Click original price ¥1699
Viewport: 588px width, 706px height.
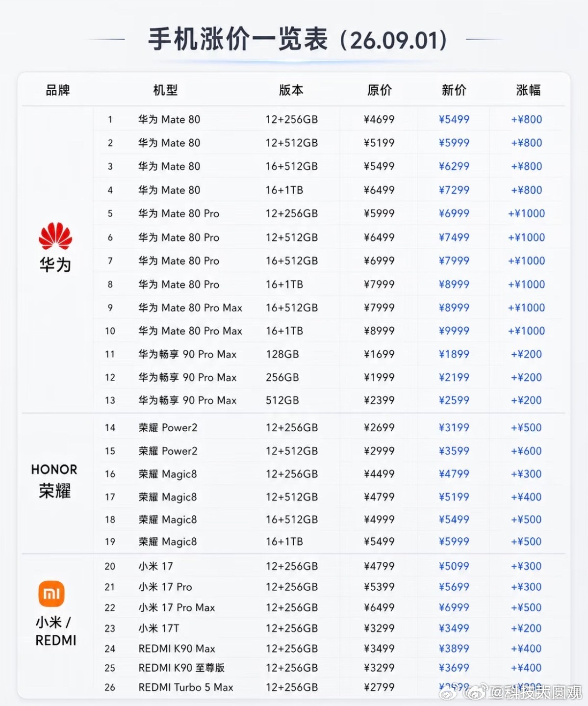379,354
